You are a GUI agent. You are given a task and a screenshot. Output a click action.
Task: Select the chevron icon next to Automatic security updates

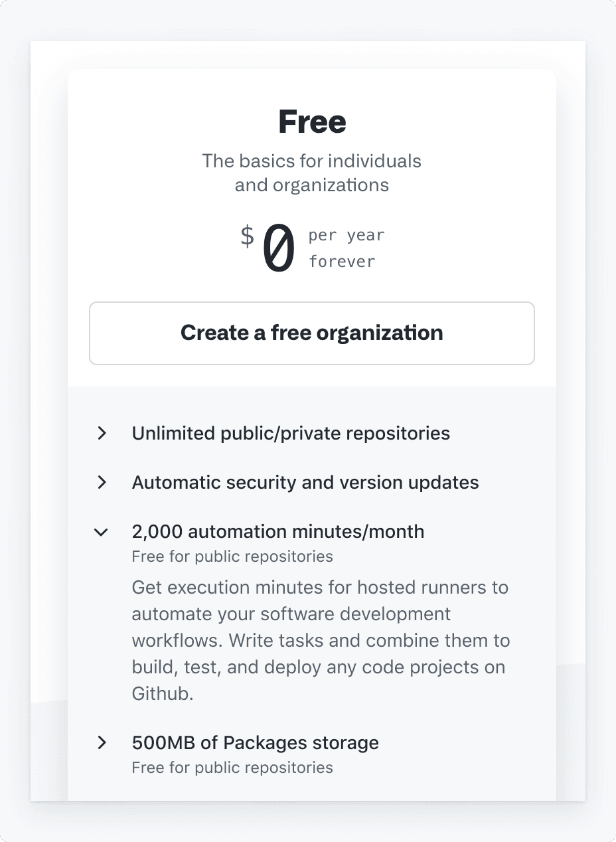(102, 483)
